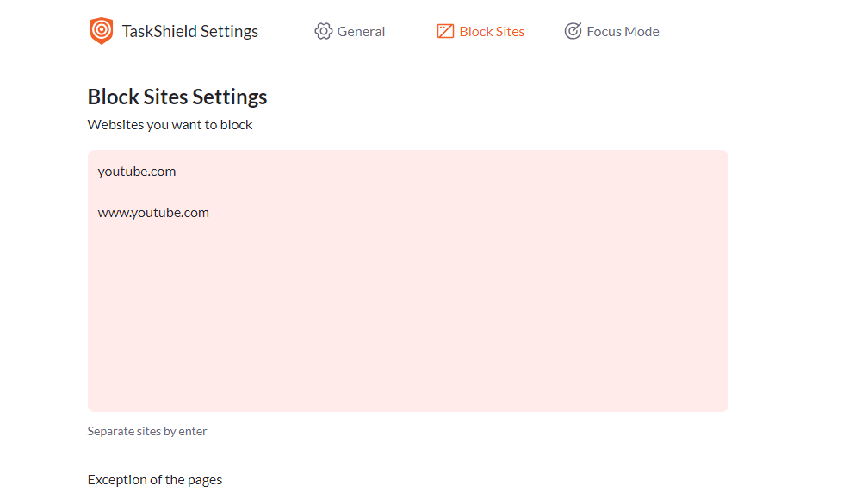Select the Block Sites tab
868x499 pixels.
coord(493,31)
